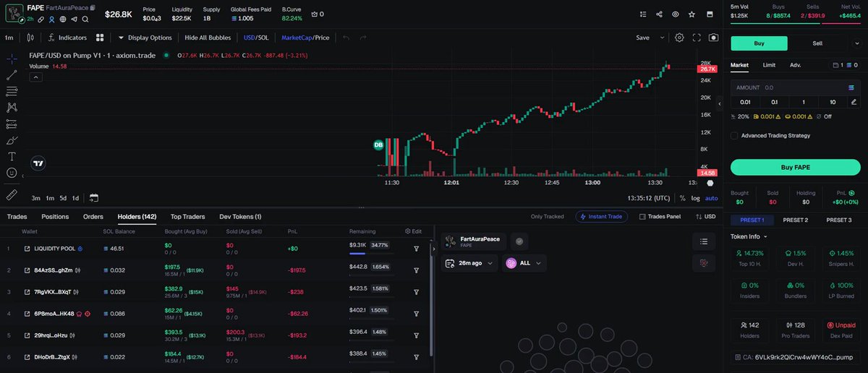The width and height of the screenshot is (868, 373).
Task: Switch to the Trades tab
Action: coord(17,216)
